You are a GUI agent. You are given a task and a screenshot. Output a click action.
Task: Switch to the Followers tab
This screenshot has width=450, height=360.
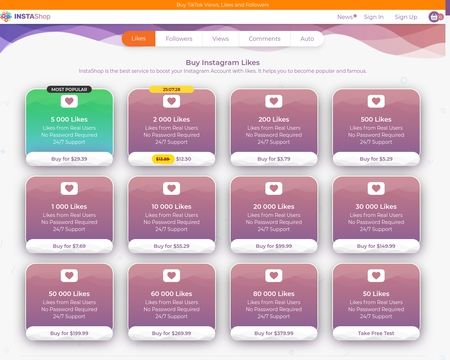pyautogui.click(x=179, y=39)
